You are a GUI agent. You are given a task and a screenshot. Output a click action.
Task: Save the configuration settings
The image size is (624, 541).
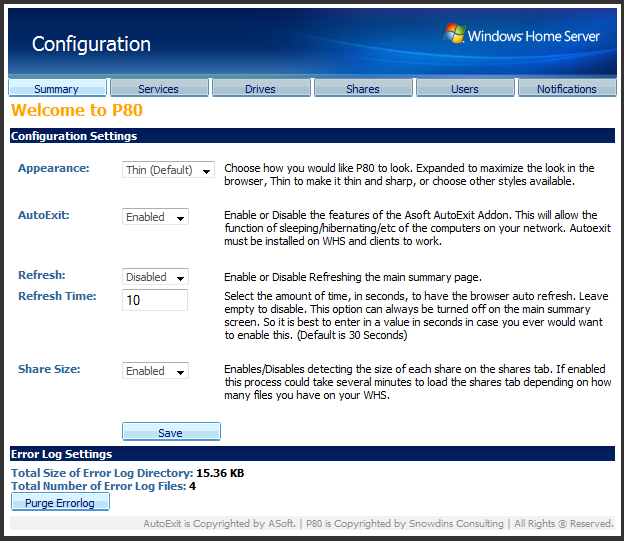pos(171,432)
